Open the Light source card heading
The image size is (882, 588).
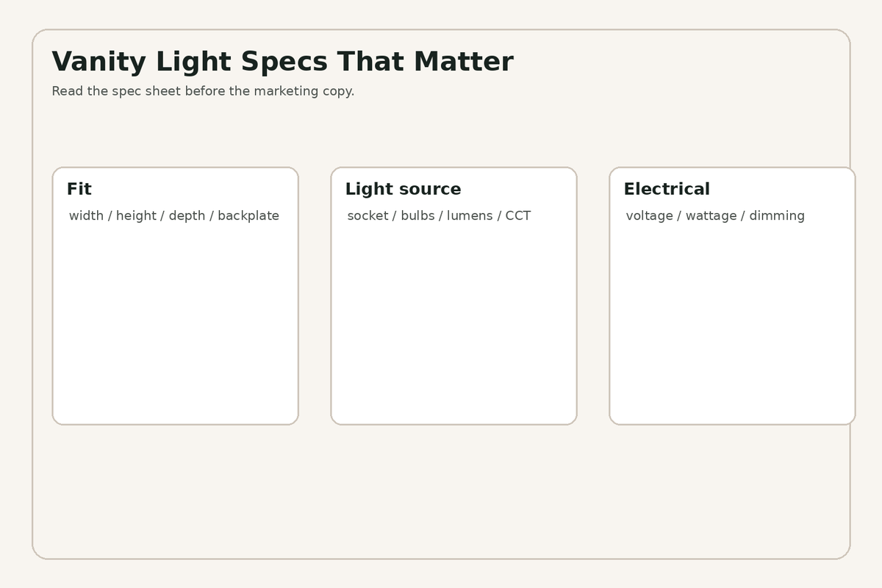tap(403, 189)
